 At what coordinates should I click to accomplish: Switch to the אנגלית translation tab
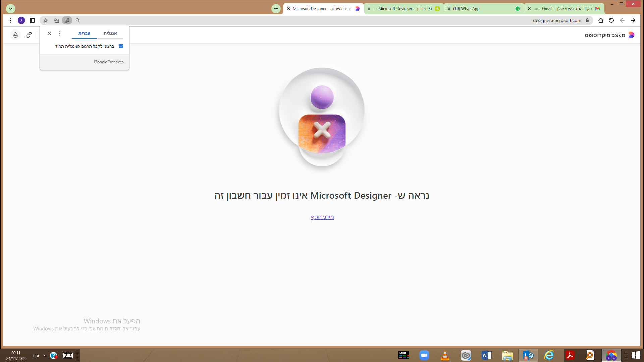tap(110, 33)
